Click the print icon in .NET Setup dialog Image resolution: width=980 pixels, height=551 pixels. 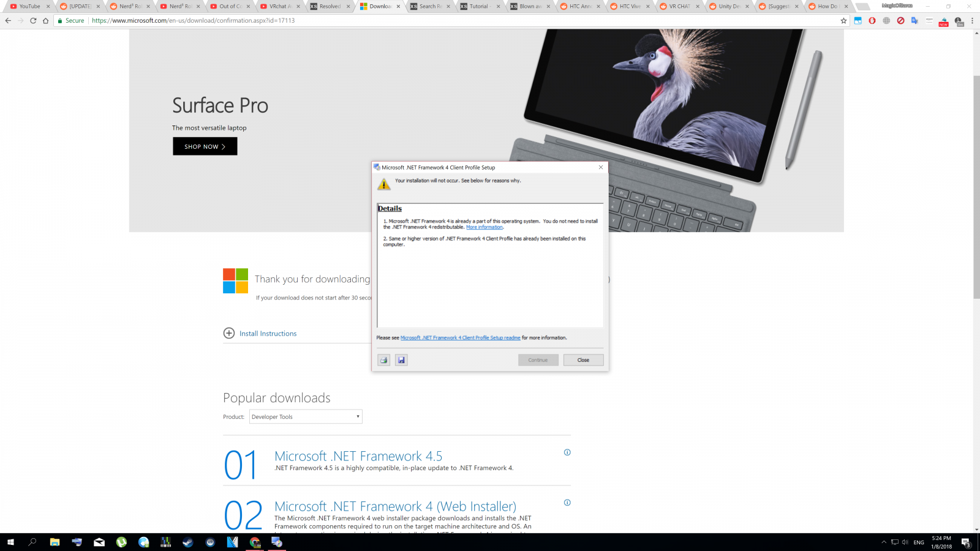[x=383, y=360]
